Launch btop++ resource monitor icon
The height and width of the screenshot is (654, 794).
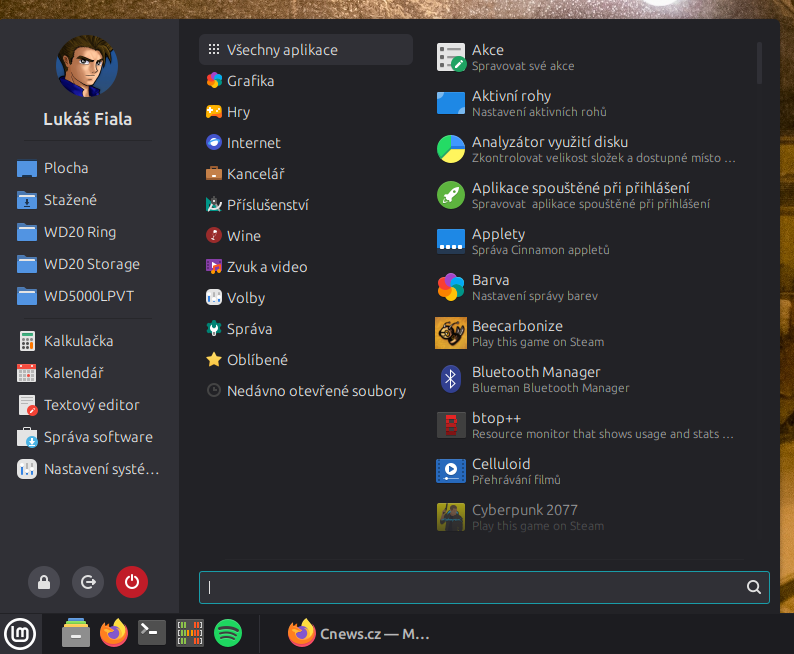point(451,425)
